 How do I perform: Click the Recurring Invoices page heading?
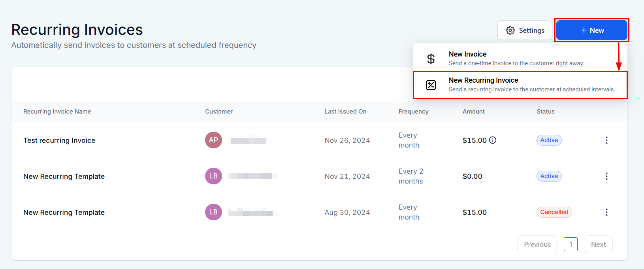(x=77, y=30)
